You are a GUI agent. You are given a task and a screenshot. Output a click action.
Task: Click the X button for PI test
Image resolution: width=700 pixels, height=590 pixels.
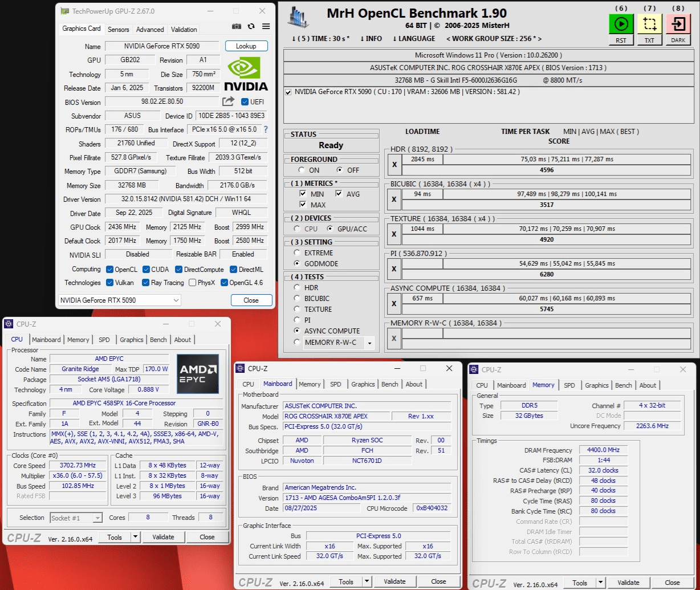pos(394,269)
